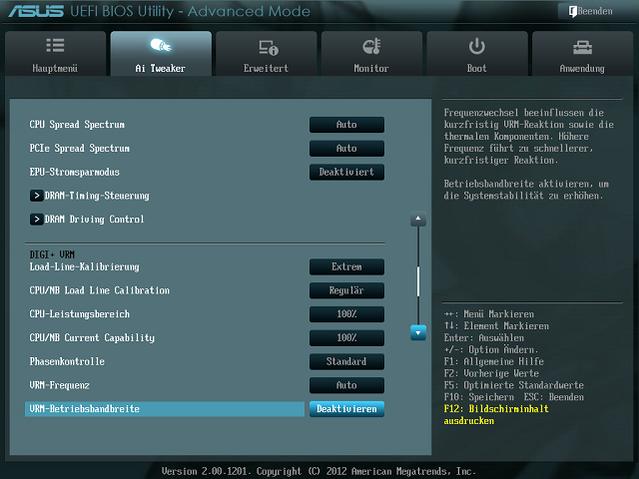This screenshot has width=639, height=479.
Task: Select CPU-Leistungsbereich label
Action: (79, 314)
